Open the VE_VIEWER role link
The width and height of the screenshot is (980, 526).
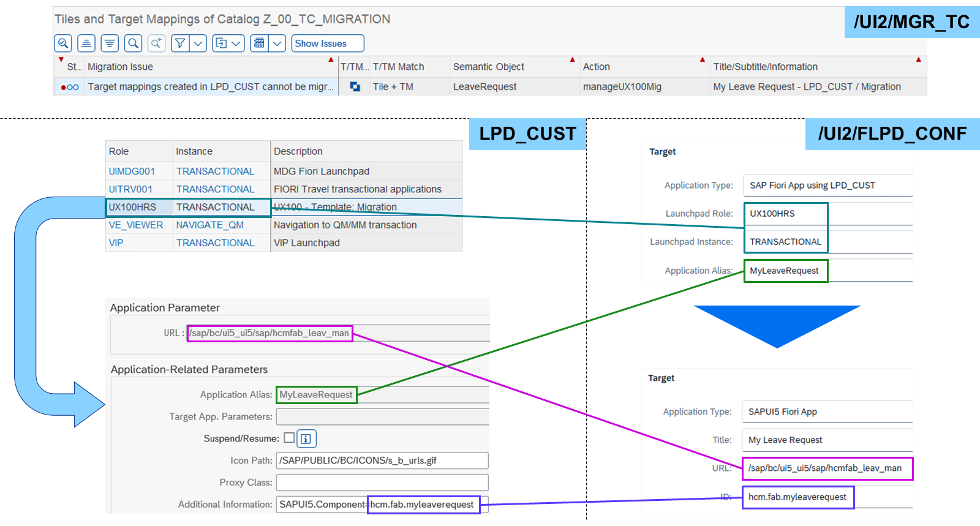[x=136, y=225]
